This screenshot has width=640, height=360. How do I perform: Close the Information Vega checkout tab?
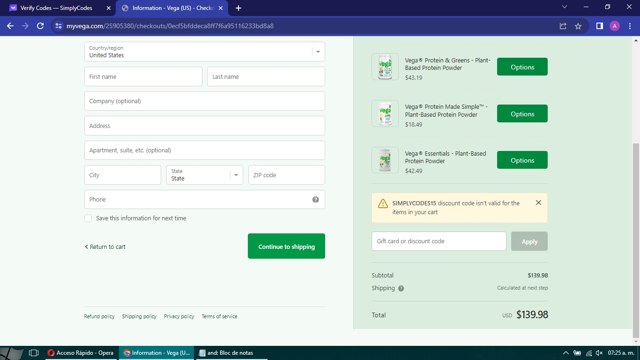coord(220,8)
